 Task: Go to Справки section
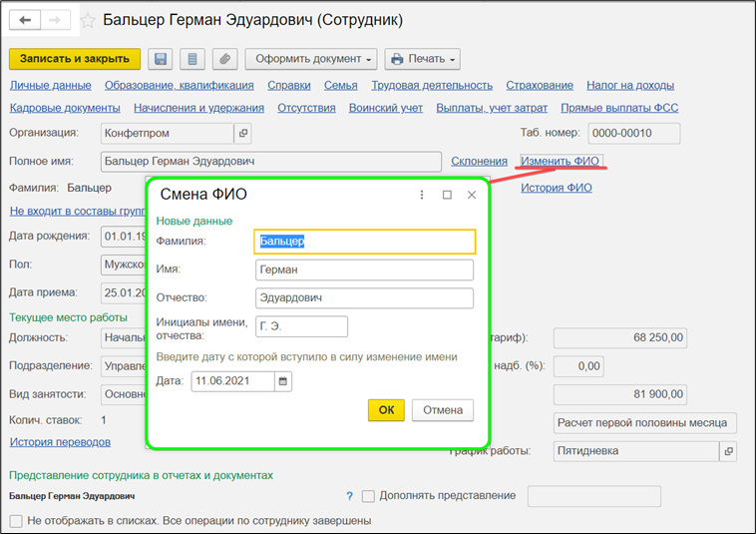point(289,86)
